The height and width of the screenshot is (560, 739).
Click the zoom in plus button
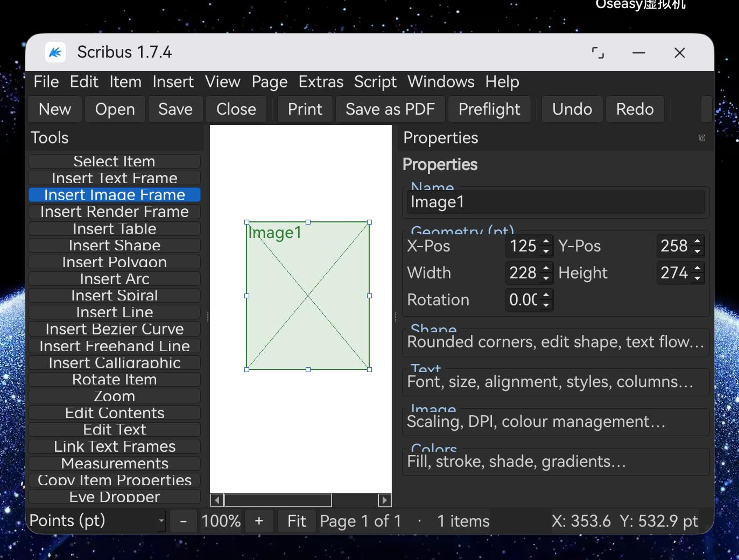click(259, 521)
